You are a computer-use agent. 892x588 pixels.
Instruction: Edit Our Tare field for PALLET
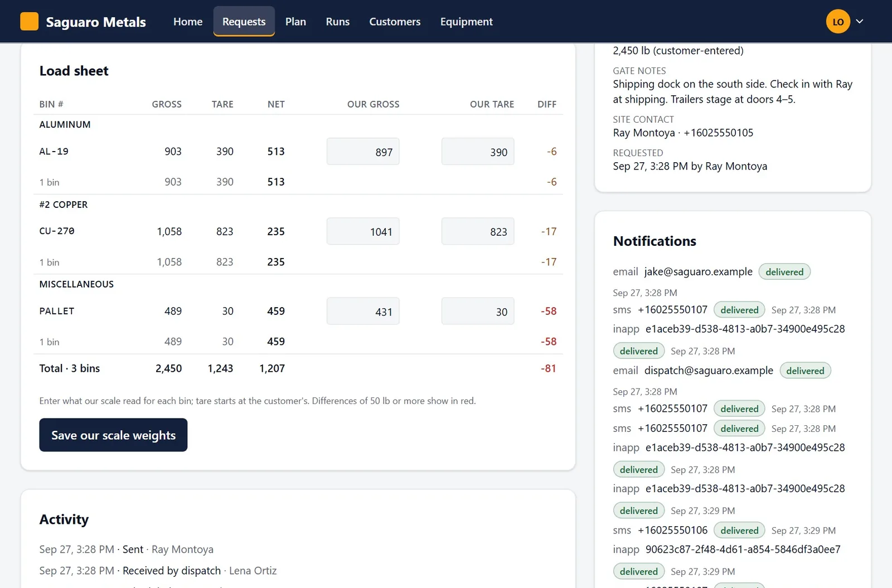pyautogui.click(x=478, y=311)
